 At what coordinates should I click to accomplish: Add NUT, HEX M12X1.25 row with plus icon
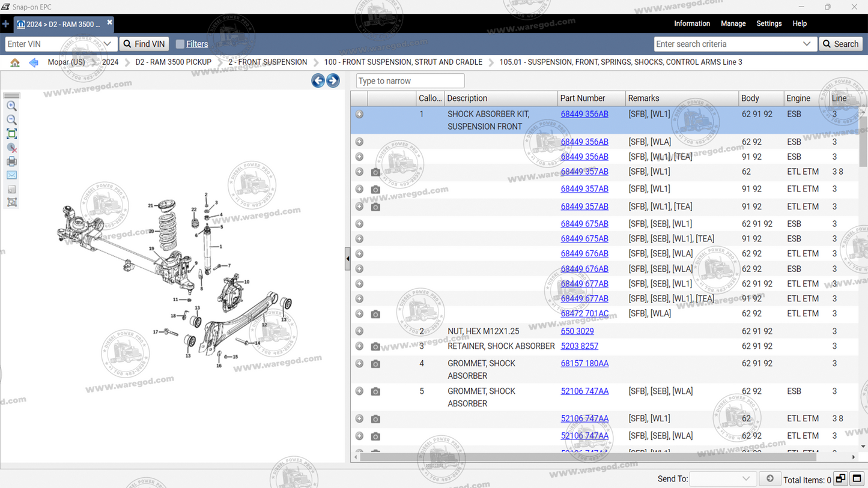[x=359, y=331]
